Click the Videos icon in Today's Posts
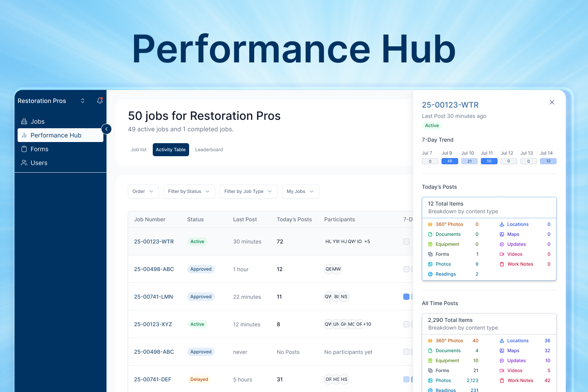Screen dimensions: 588x392 click(502, 254)
